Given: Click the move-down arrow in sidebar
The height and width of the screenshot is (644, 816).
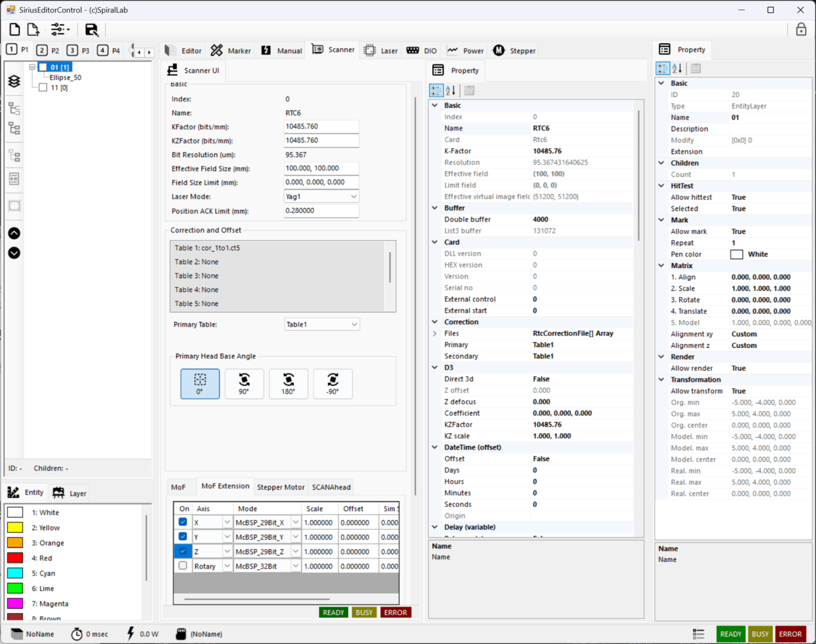Looking at the screenshot, I should pyautogui.click(x=14, y=253).
